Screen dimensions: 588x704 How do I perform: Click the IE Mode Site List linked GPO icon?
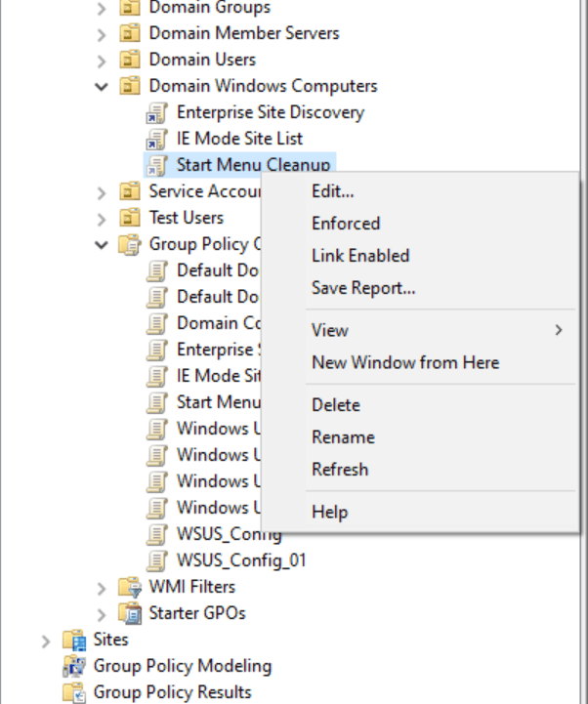[x=157, y=139]
